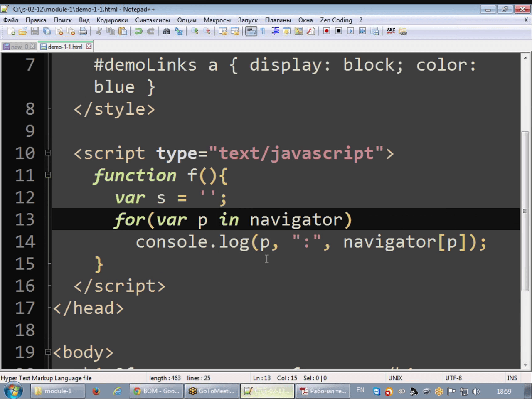Open the Кодировки menu

(112, 20)
